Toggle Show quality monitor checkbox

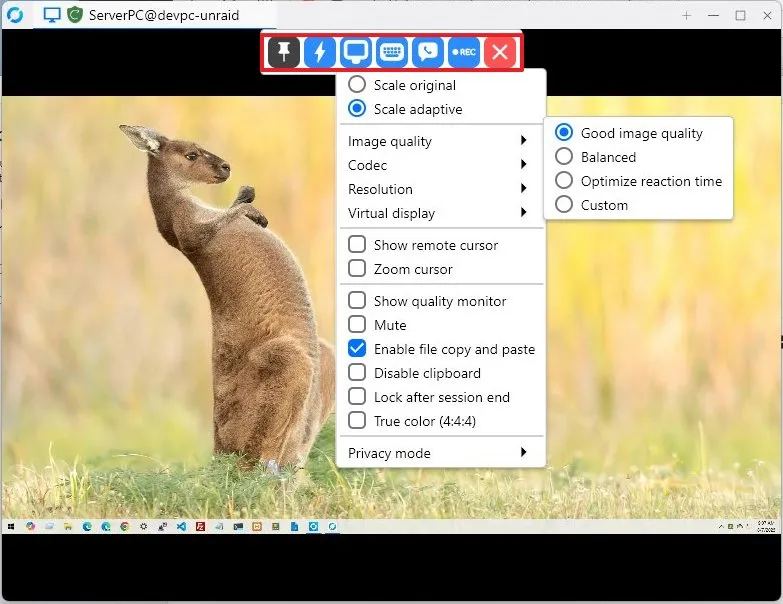click(357, 301)
